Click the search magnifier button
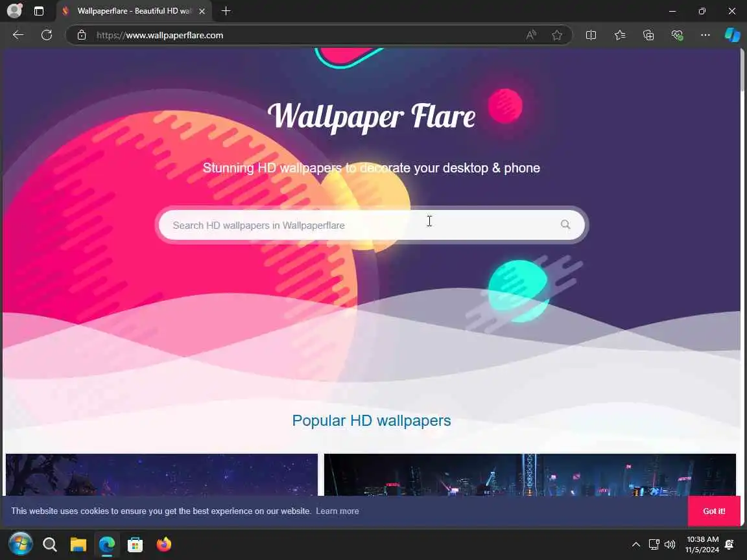The height and width of the screenshot is (560, 747). click(x=565, y=225)
